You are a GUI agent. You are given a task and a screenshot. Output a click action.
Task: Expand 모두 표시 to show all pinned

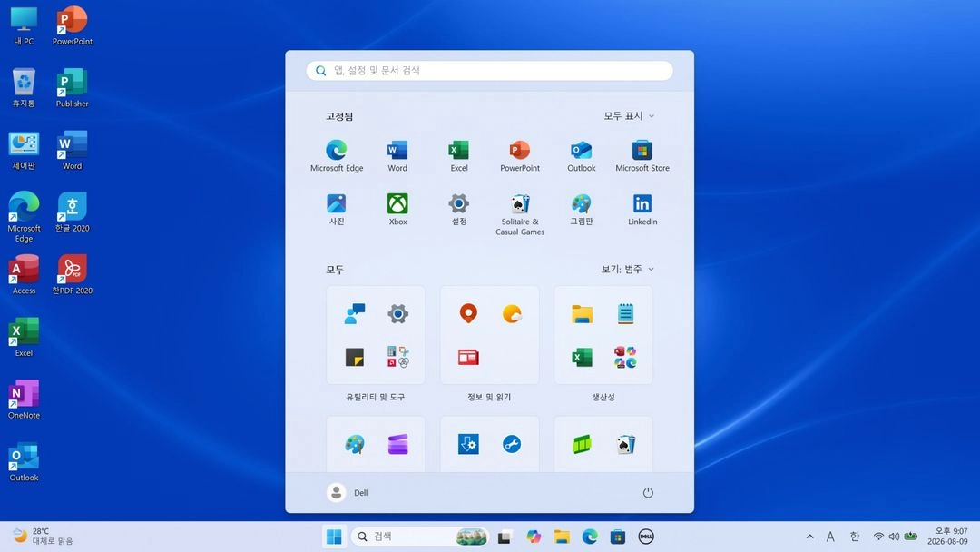[x=629, y=115]
